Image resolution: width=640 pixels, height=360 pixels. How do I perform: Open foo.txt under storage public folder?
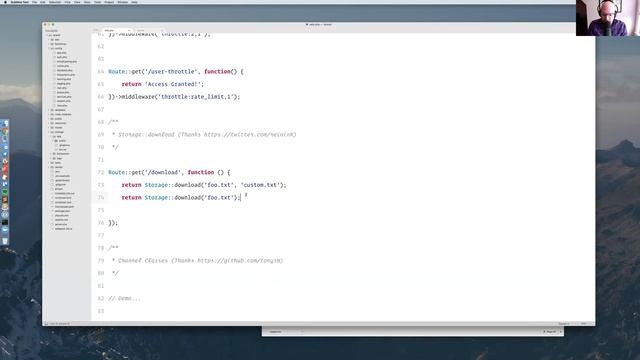62,149
